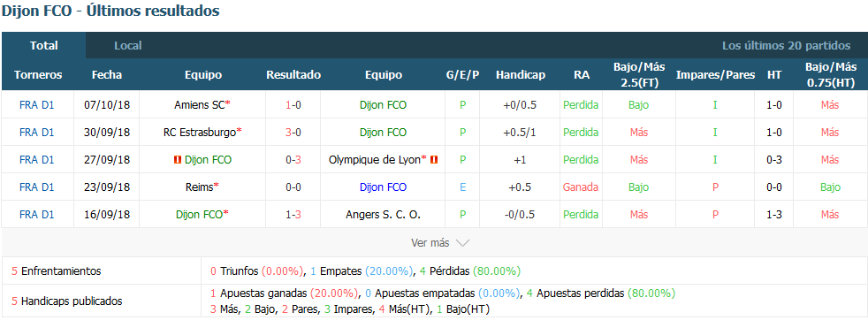Switch to the Local tab
The image size is (868, 320).
click(x=128, y=45)
